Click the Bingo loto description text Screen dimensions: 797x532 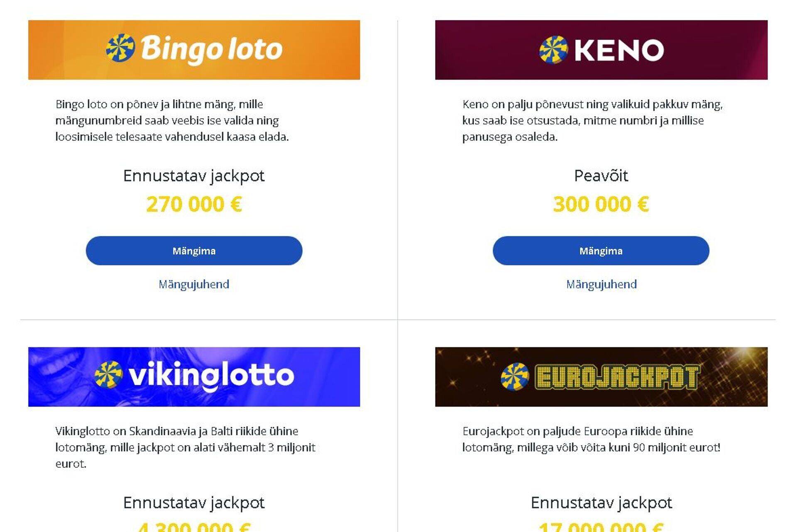coord(172,120)
